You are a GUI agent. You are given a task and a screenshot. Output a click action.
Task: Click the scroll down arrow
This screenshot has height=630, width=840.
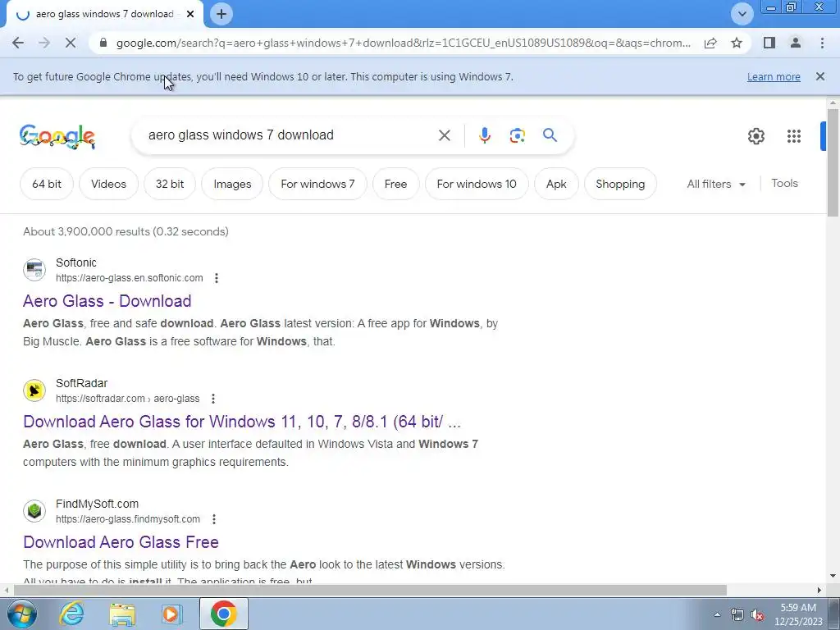tap(833, 576)
